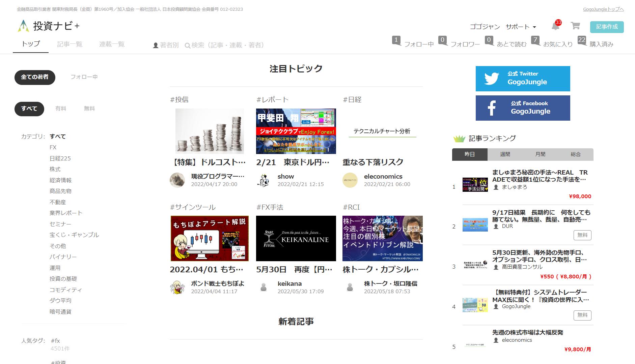Open the official Facebook GogoJungle banner
The height and width of the screenshot is (364, 635).
pyautogui.click(x=523, y=108)
